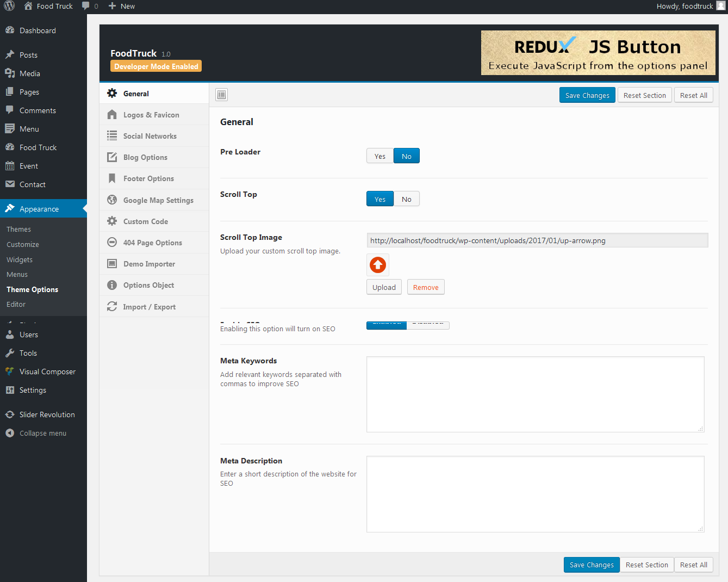Image resolution: width=728 pixels, height=582 pixels.
Task: Click the Meta Keywords text area
Action: (536, 394)
